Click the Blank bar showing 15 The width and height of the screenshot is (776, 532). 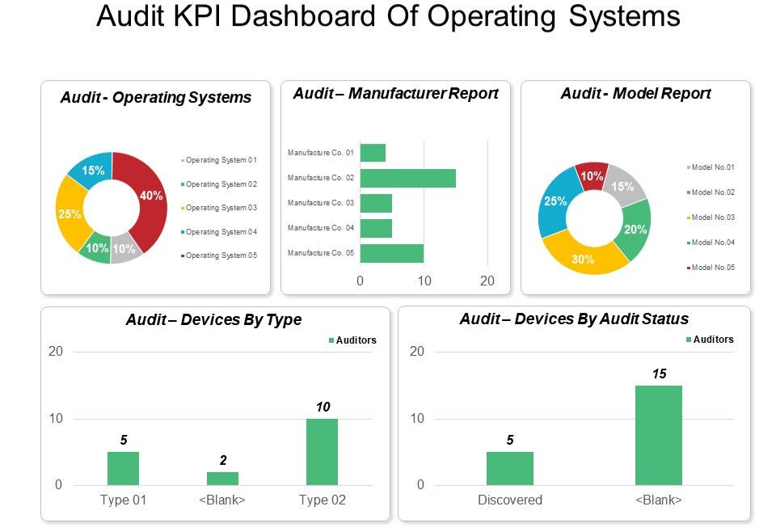point(658,435)
